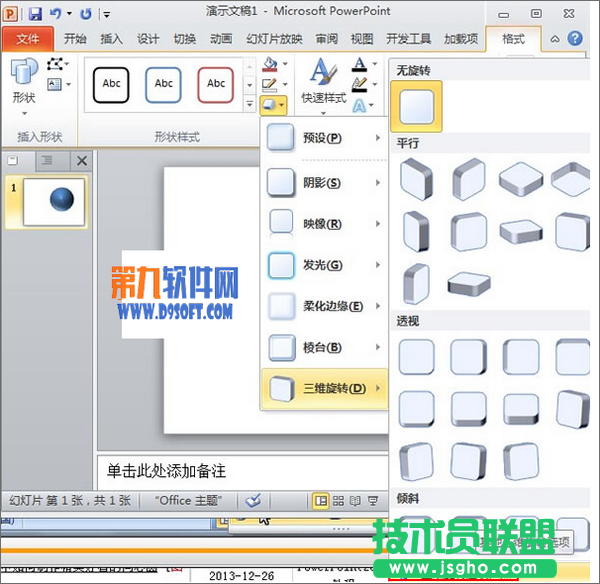This screenshot has height=584, width=600.
Task: Open the 视图 tab
Action: click(362, 39)
